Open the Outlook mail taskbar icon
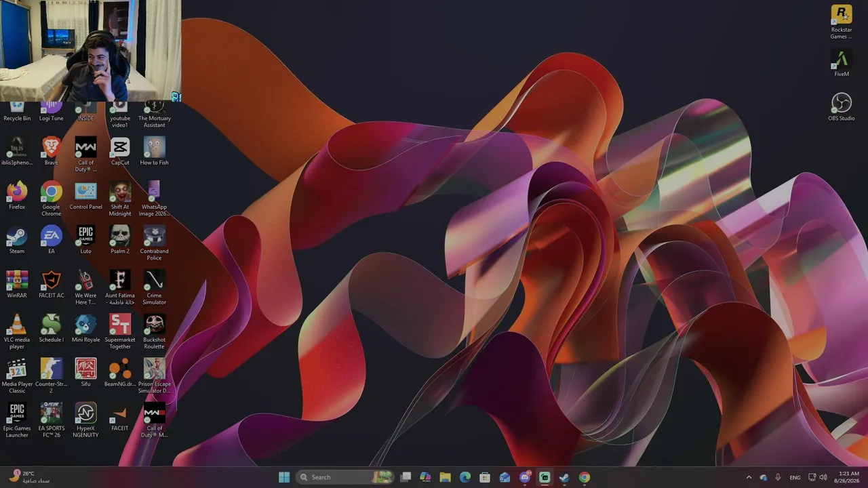868x488 pixels. click(x=505, y=477)
